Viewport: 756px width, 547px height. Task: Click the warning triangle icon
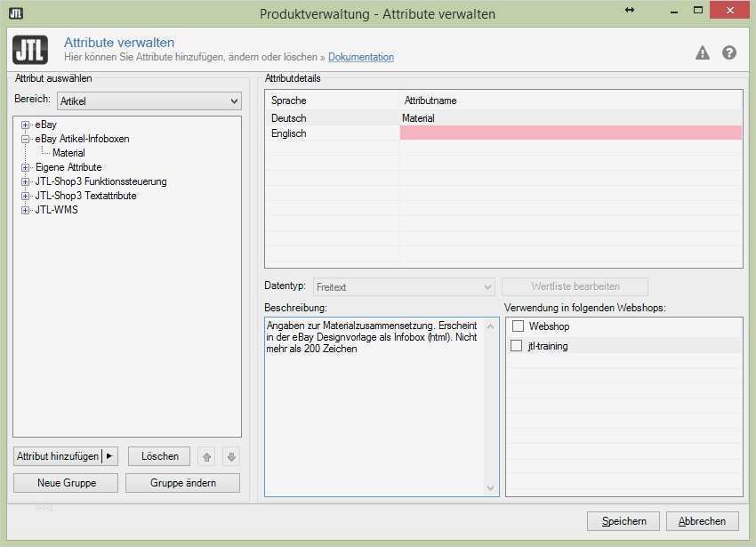pos(703,52)
